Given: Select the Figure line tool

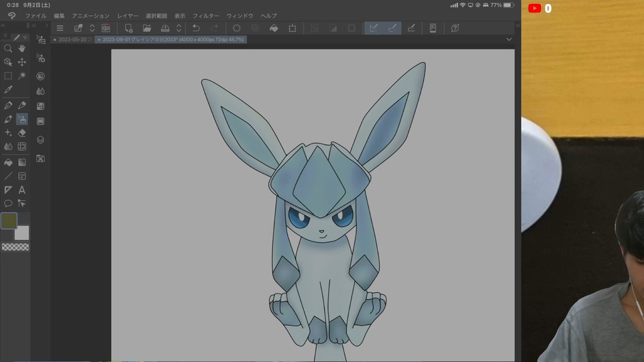Looking at the screenshot, I should point(8,176).
